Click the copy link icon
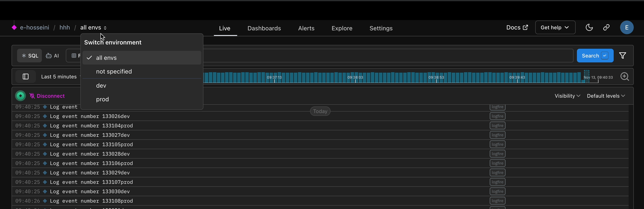The height and width of the screenshot is (209, 644). point(606,28)
